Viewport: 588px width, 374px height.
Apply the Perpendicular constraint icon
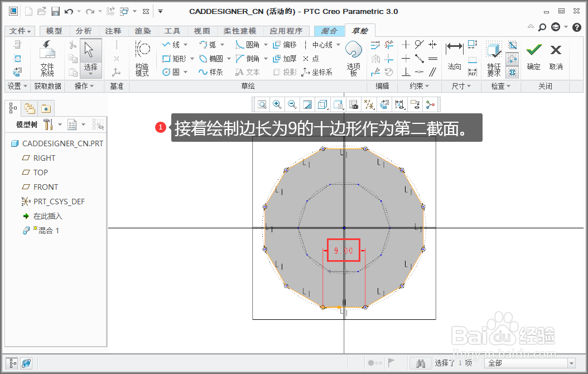click(x=406, y=71)
